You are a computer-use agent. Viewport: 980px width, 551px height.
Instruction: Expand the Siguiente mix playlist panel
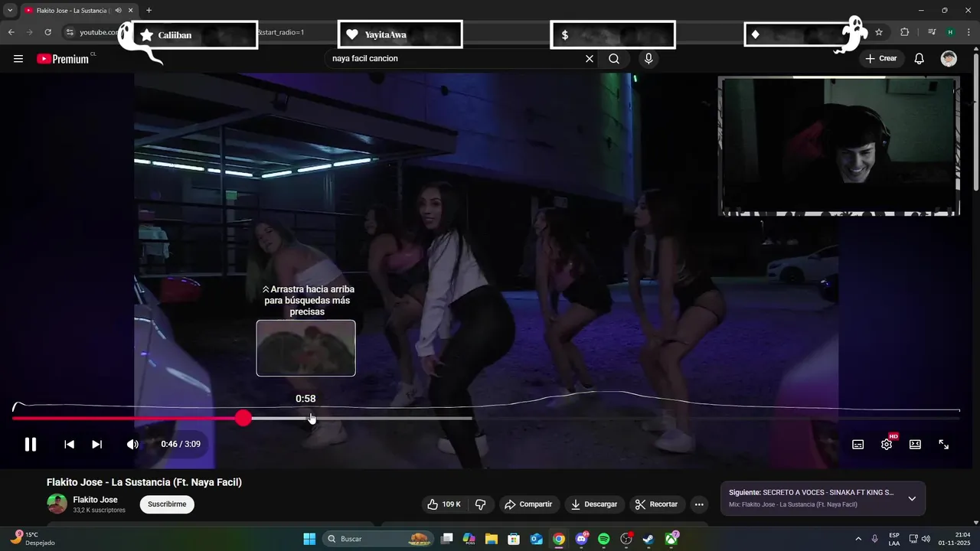912,498
